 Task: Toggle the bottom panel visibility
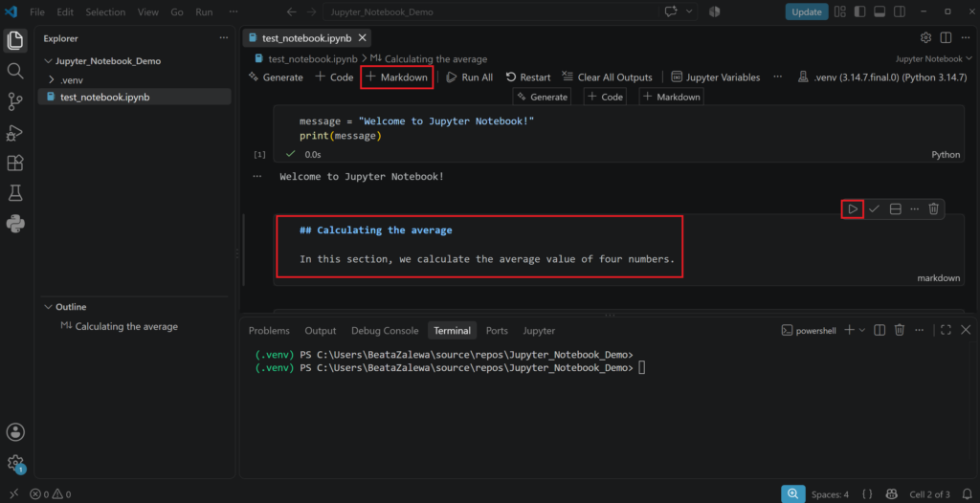pyautogui.click(x=880, y=11)
